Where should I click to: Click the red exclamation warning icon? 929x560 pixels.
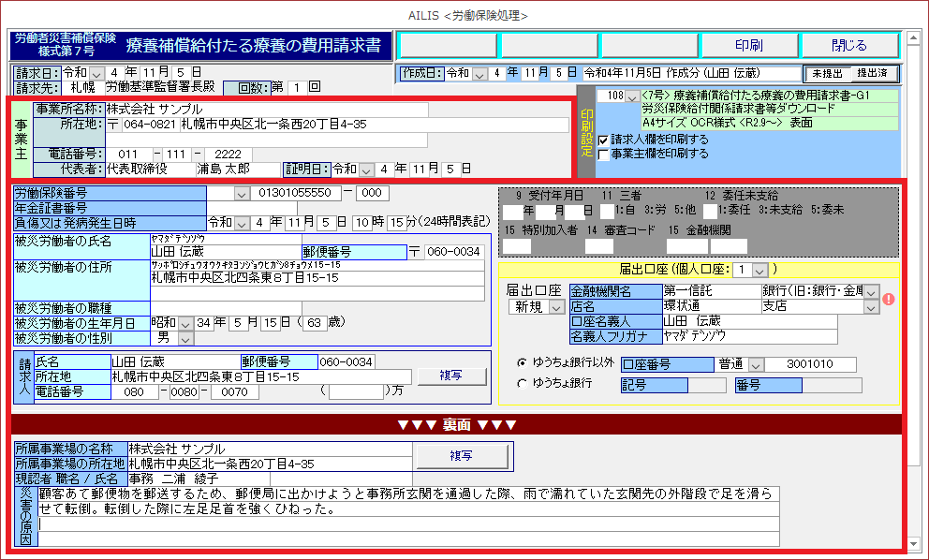point(889,300)
